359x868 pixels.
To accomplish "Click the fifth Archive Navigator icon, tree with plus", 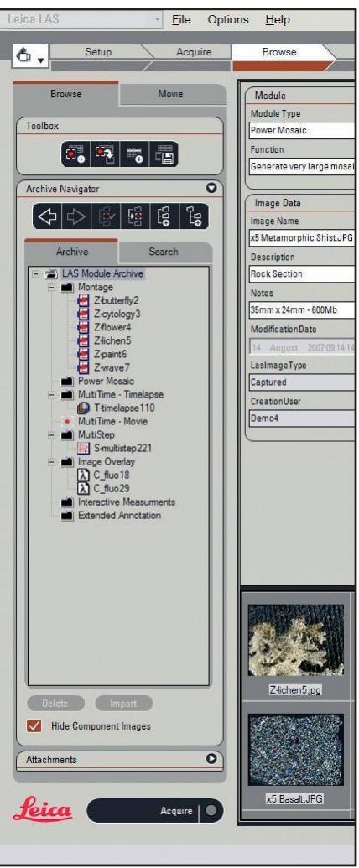I will [164, 217].
